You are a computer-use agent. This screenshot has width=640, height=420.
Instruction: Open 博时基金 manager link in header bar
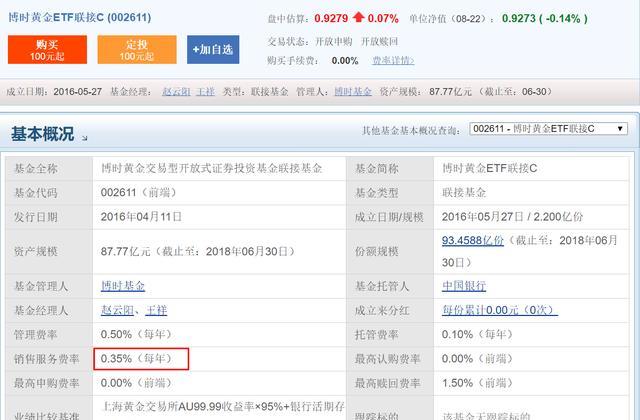[353, 91]
